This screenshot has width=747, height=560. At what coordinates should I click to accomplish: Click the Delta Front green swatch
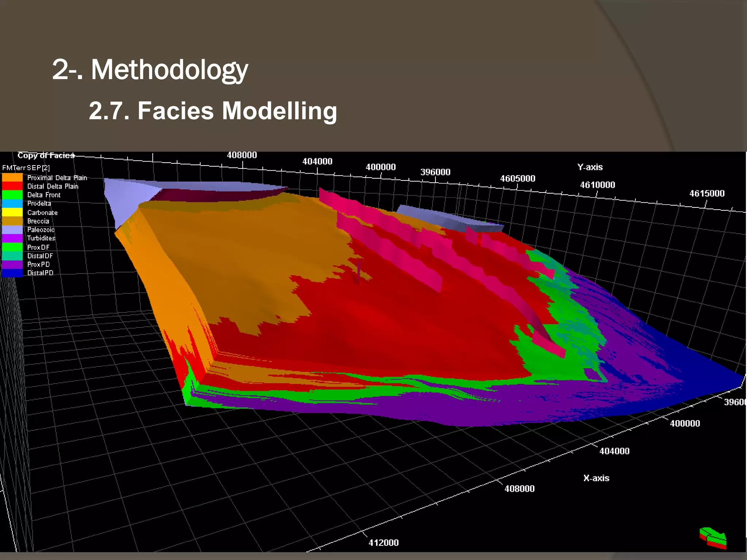pyautogui.click(x=12, y=195)
